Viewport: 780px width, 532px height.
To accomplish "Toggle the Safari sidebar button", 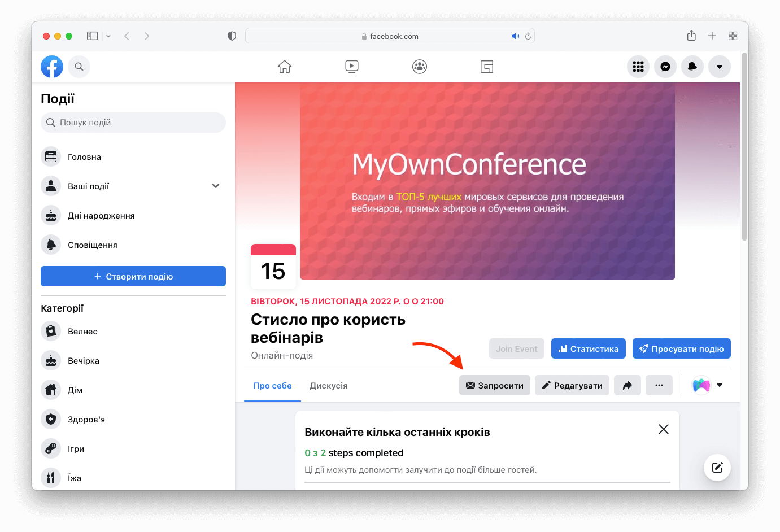I will click(93, 36).
